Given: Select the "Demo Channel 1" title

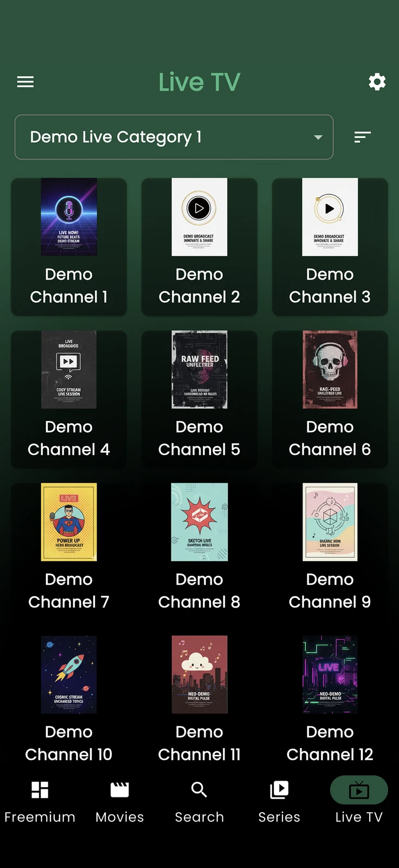Looking at the screenshot, I should 69,286.
